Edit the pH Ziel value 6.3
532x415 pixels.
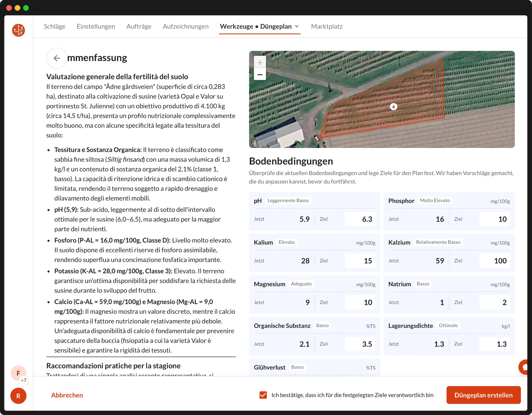[x=360, y=219]
